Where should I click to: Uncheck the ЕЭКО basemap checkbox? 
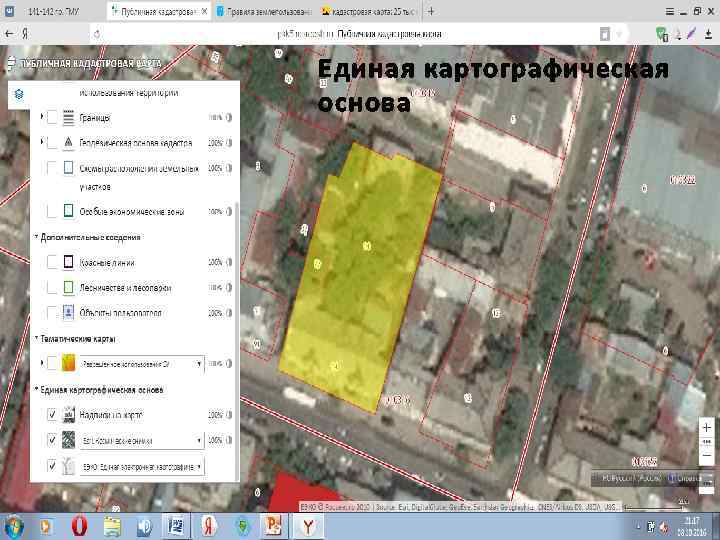point(52,466)
